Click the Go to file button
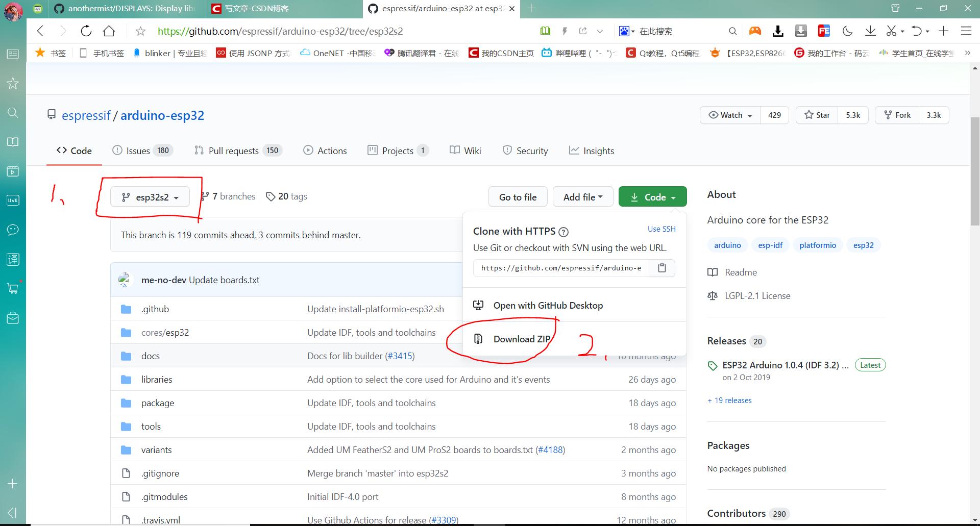 coord(518,197)
